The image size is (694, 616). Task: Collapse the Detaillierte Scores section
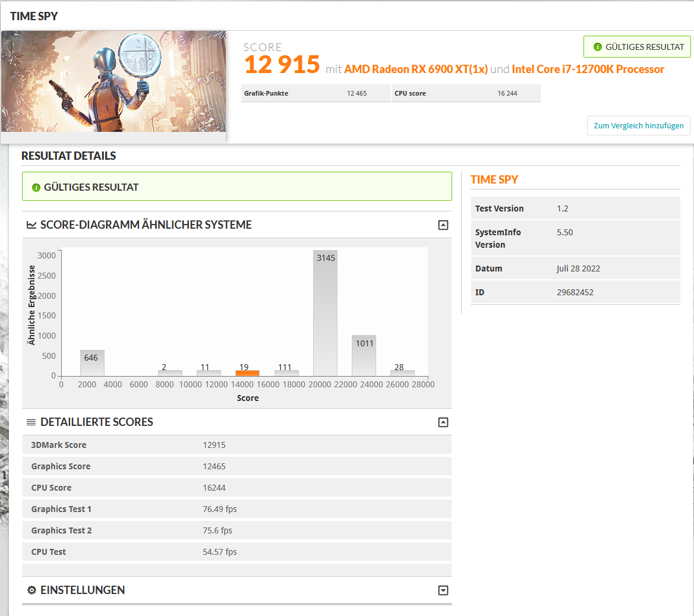tap(443, 422)
